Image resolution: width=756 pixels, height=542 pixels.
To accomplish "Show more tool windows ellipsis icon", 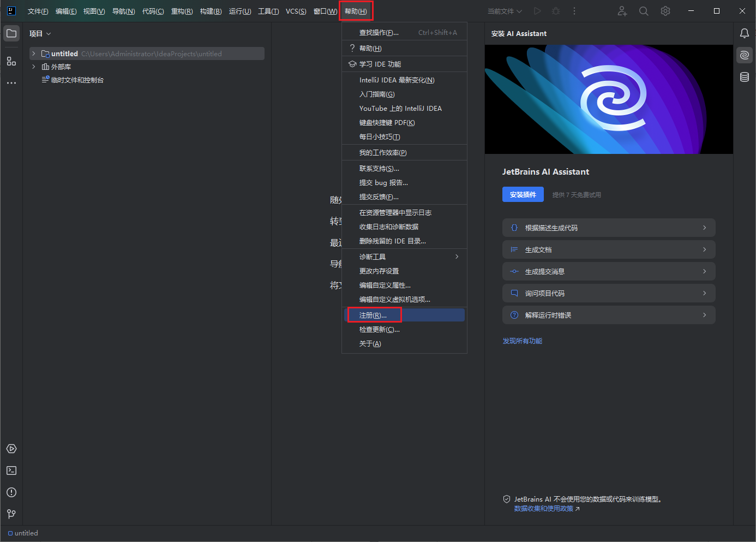I will pos(11,83).
